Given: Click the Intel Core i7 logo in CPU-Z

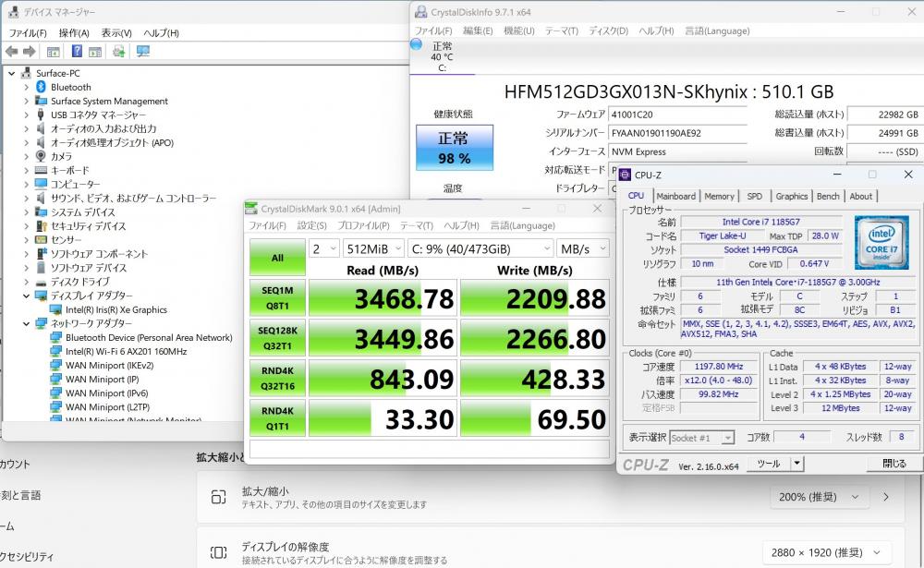Looking at the screenshot, I should (881, 242).
